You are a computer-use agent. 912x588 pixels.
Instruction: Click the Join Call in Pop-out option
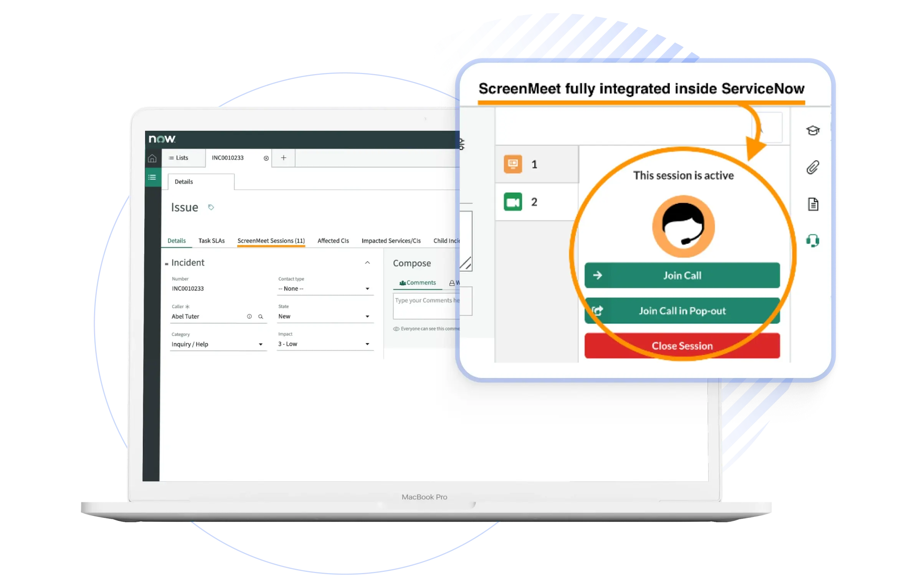(683, 310)
